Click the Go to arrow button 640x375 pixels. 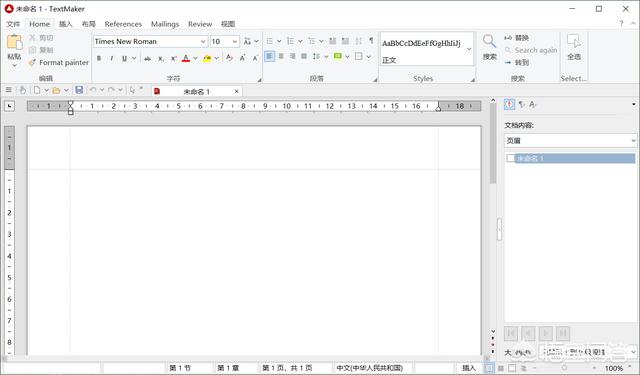(x=517, y=62)
